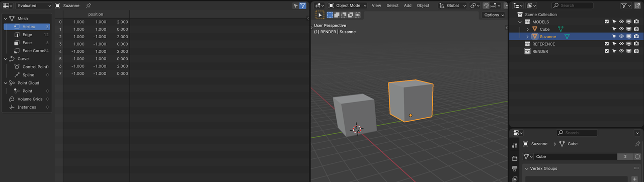Screen dimensions: 644x182
Task: Select the Tweak select tool
Action: click(x=320, y=15)
